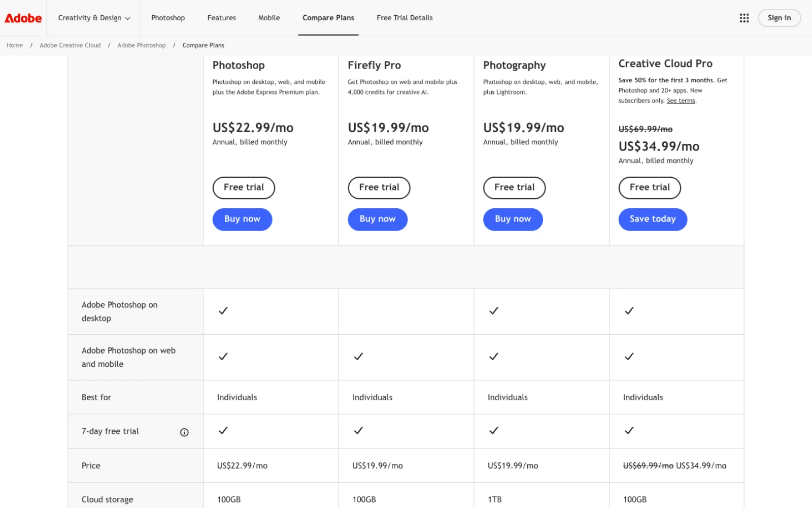812x508 pixels.
Task: Start Free trial for Firefly Pro
Action: [379, 187]
